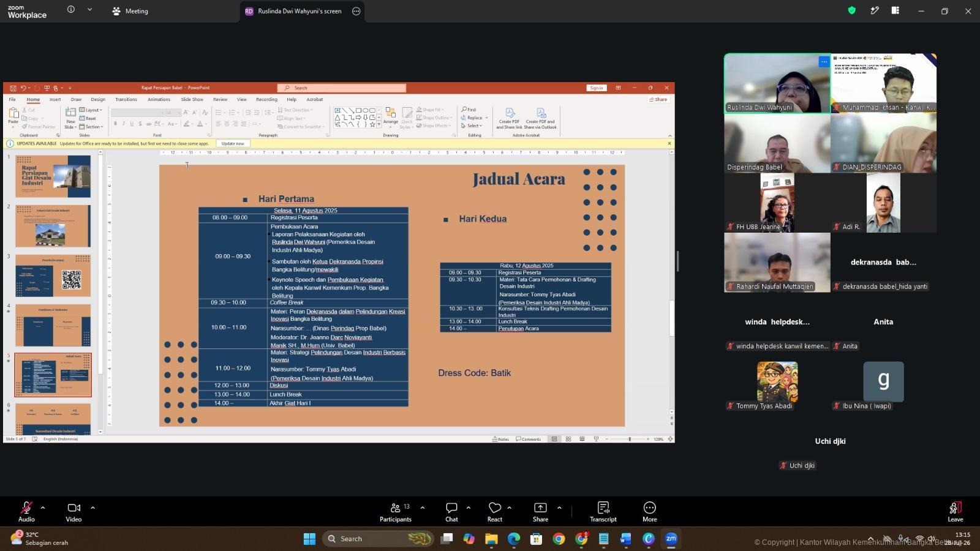980x551 pixels.
Task: Open PowerPoint Transitions ribbon tab
Action: 126,99
